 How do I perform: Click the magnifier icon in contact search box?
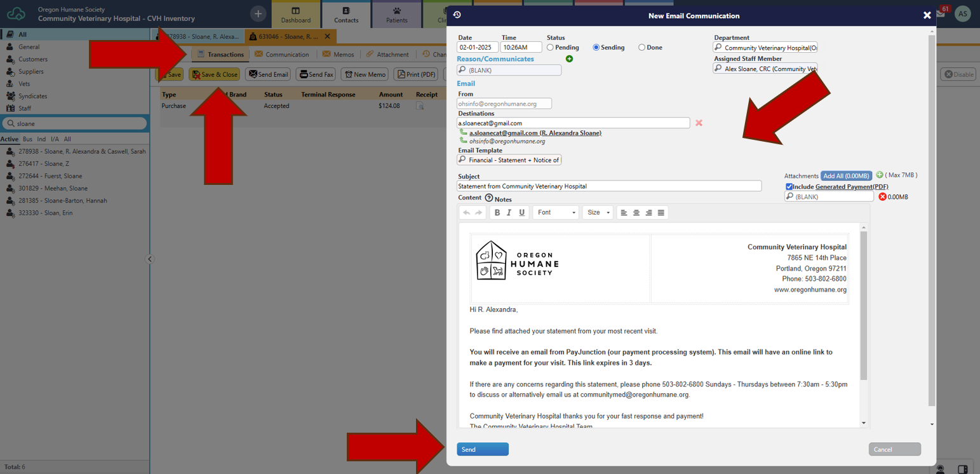[x=11, y=123]
